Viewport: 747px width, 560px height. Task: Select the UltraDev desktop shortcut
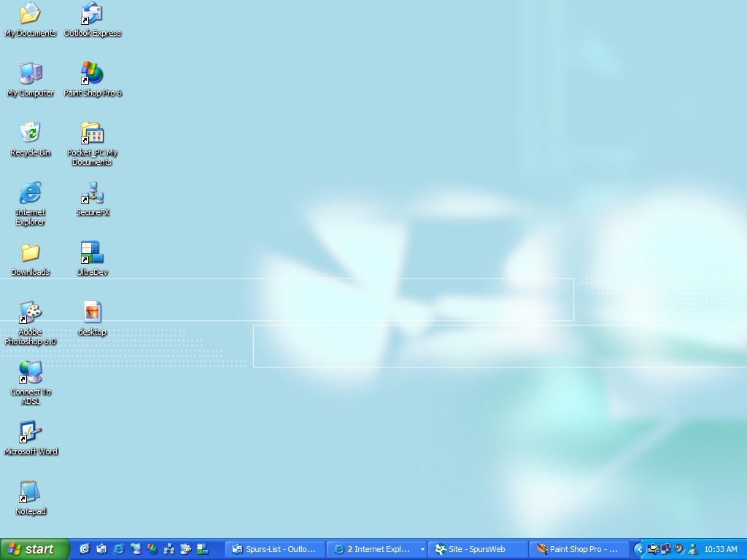92,253
